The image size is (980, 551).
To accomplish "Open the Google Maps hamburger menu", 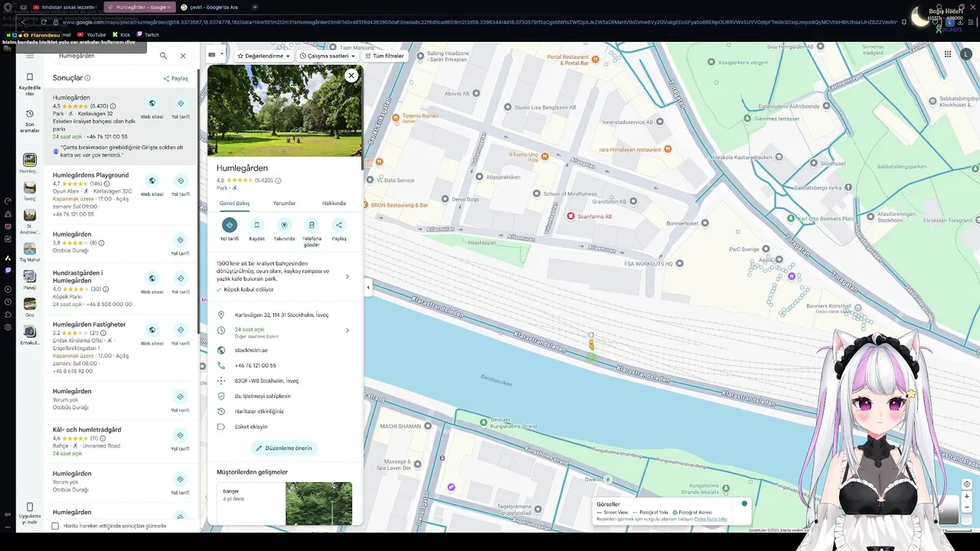I will pyautogui.click(x=30, y=56).
